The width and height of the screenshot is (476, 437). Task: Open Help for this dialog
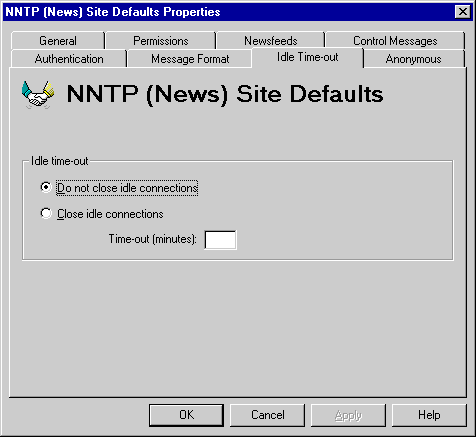(429, 415)
